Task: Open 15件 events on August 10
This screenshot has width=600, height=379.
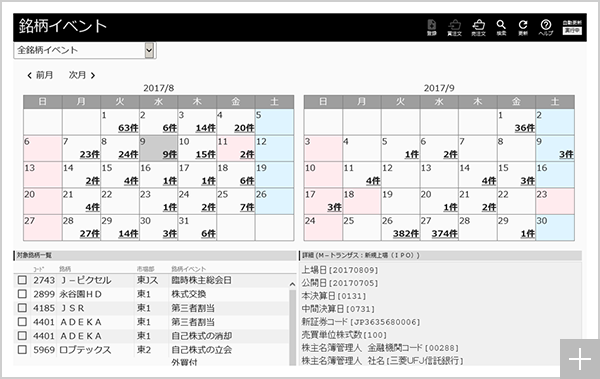Action: click(x=205, y=154)
